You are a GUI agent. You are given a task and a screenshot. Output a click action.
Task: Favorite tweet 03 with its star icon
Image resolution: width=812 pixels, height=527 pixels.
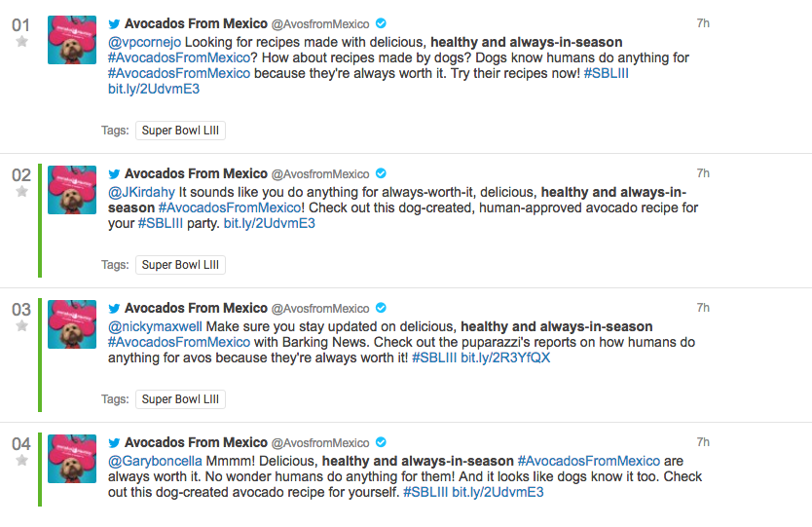click(21, 326)
